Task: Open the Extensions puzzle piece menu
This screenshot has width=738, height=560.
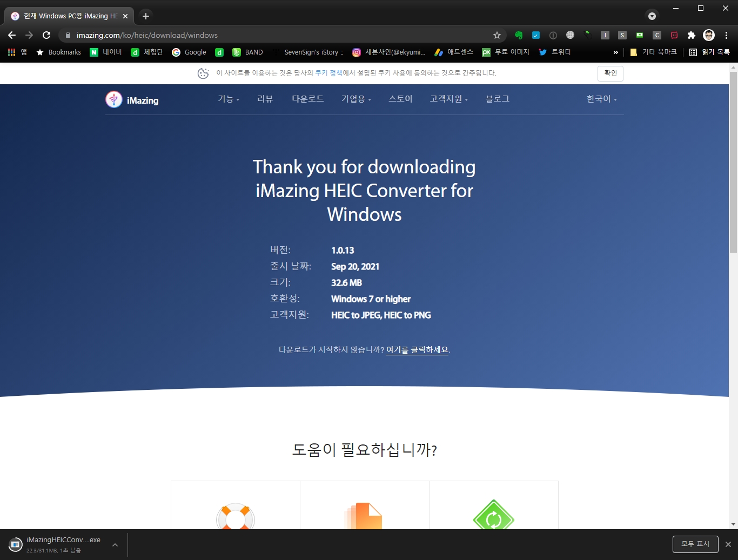Action: coord(692,35)
